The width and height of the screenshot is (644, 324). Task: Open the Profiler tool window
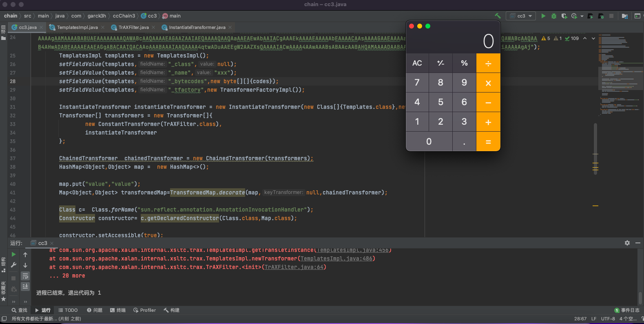144,310
